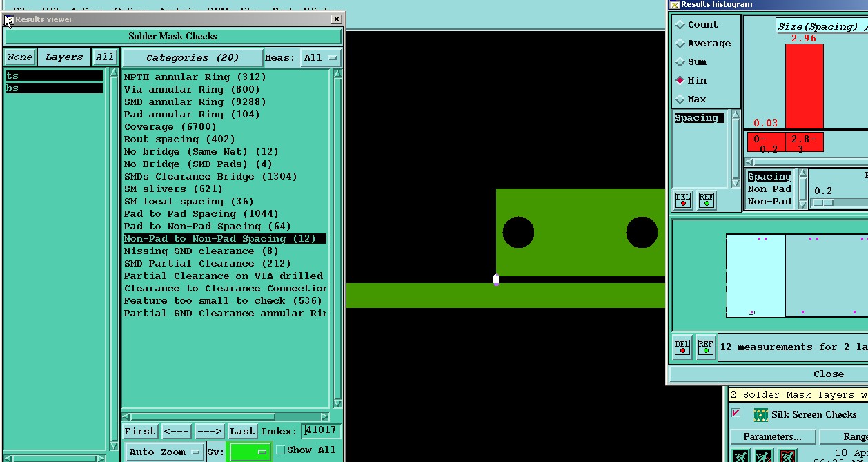Select Non-Pad to Non-Pad Spacing (12) category

point(224,238)
